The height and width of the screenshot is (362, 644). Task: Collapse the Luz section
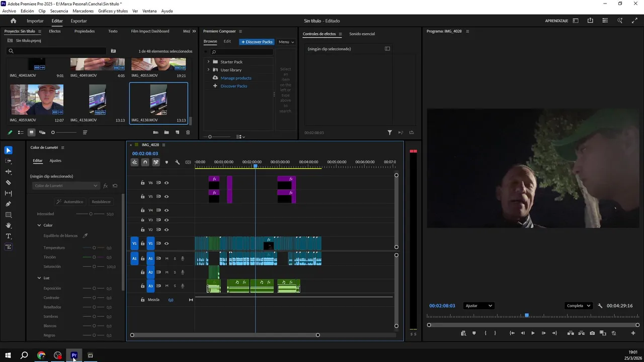coord(39,278)
